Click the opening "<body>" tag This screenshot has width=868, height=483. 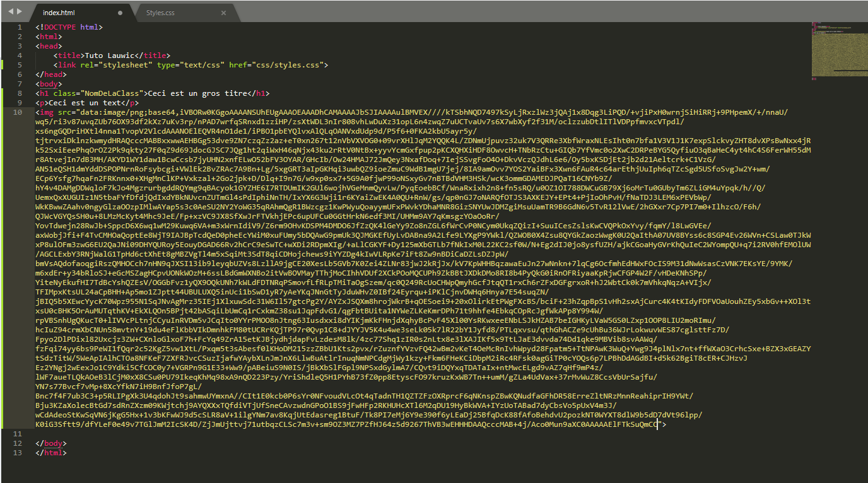(x=49, y=84)
